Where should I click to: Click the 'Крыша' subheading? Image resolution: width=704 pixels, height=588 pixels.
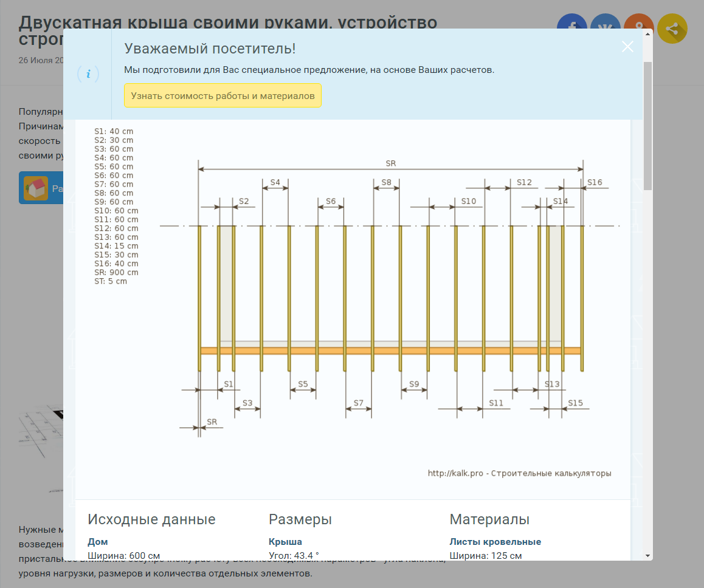tap(285, 541)
